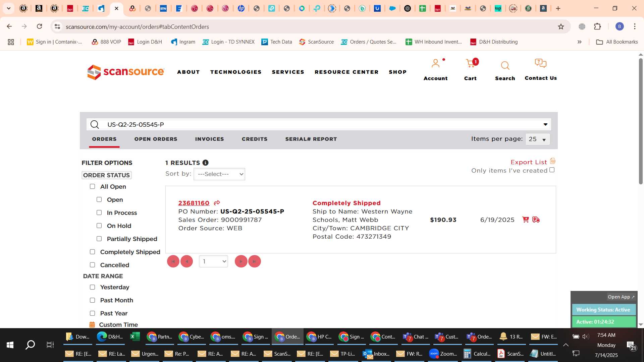The height and width of the screenshot is (362, 644).
Task: Go to last page of results
Action: (x=255, y=261)
